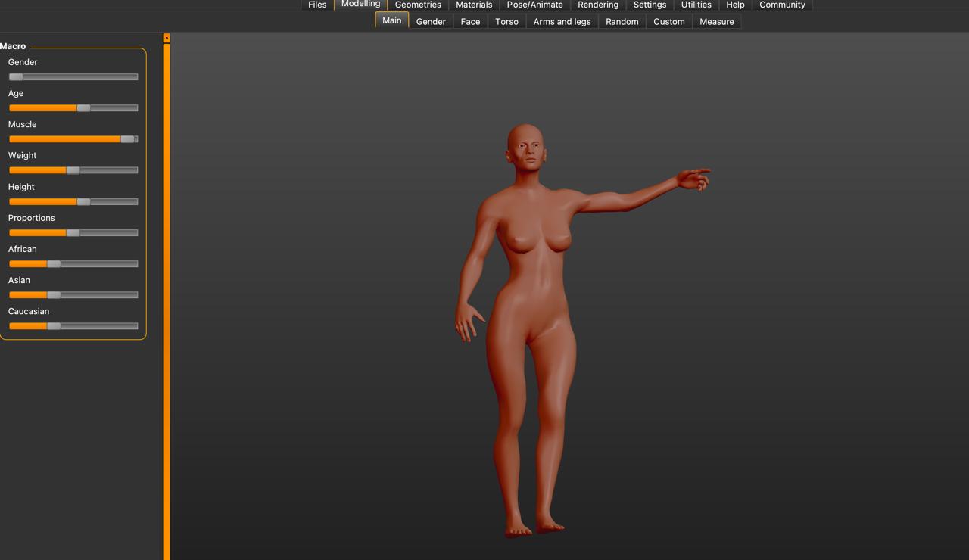Open the Settings tab
Screen dimensions: 969x560
[x=650, y=5]
